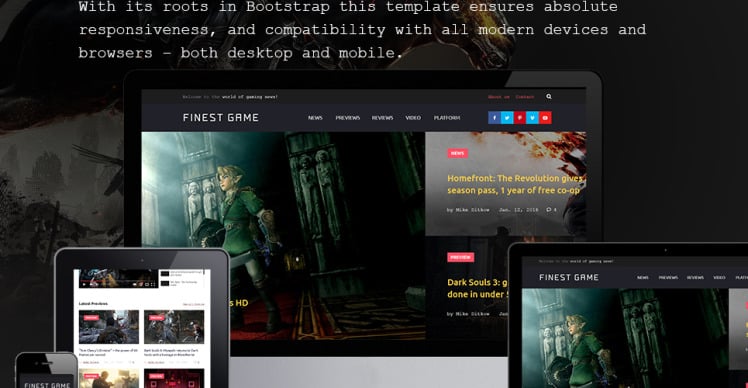Open the PLATFORM menu on desktop monitor
The height and width of the screenshot is (388, 748).
click(447, 118)
